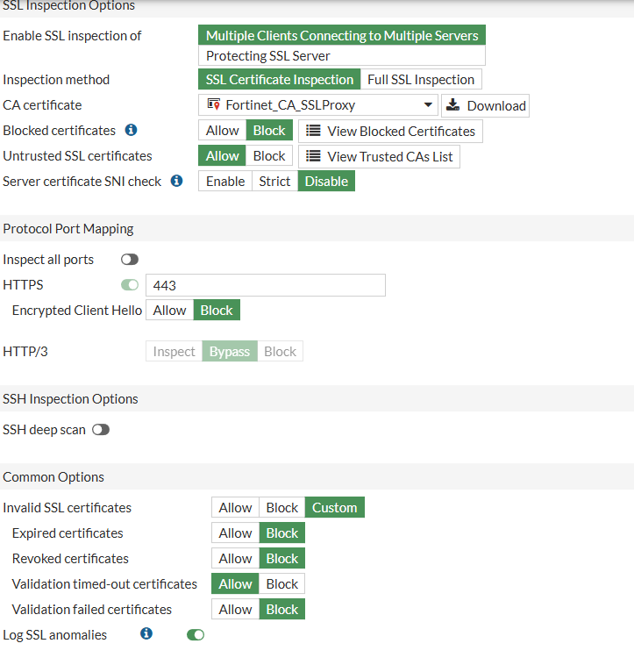Disable the Log SSL anomalies toggle
The width and height of the screenshot is (634, 672).
click(x=196, y=634)
